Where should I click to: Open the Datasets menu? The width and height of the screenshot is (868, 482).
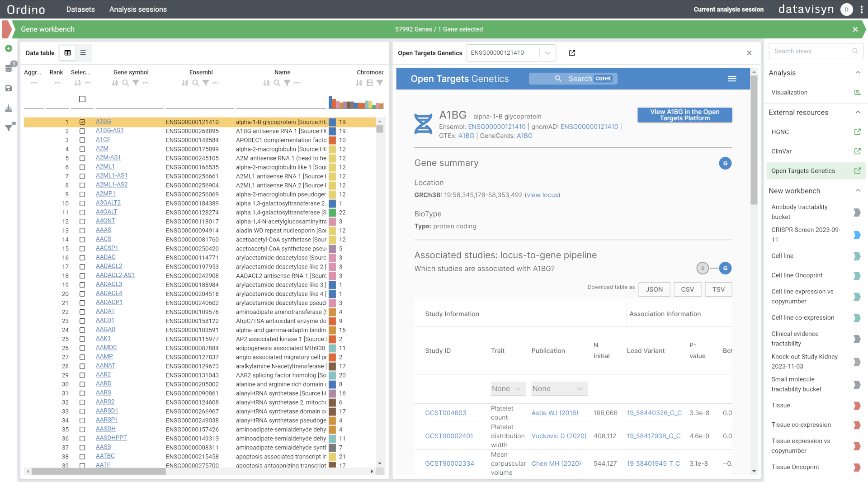[80, 9]
